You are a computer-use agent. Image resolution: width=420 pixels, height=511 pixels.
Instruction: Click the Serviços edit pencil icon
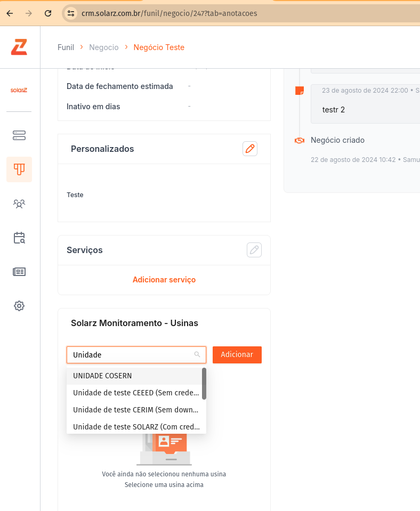click(254, 250)
